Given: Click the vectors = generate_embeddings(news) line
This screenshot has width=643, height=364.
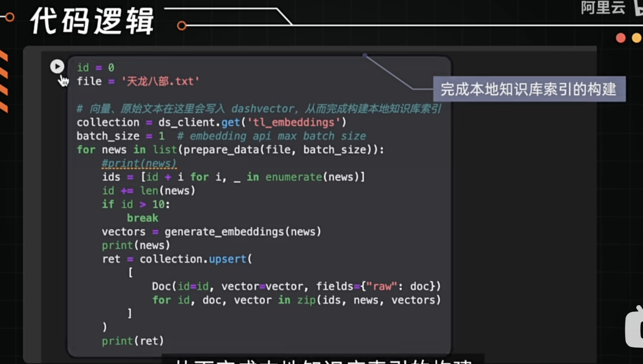Looking at the screenshot, I should (x=211, y=231).
